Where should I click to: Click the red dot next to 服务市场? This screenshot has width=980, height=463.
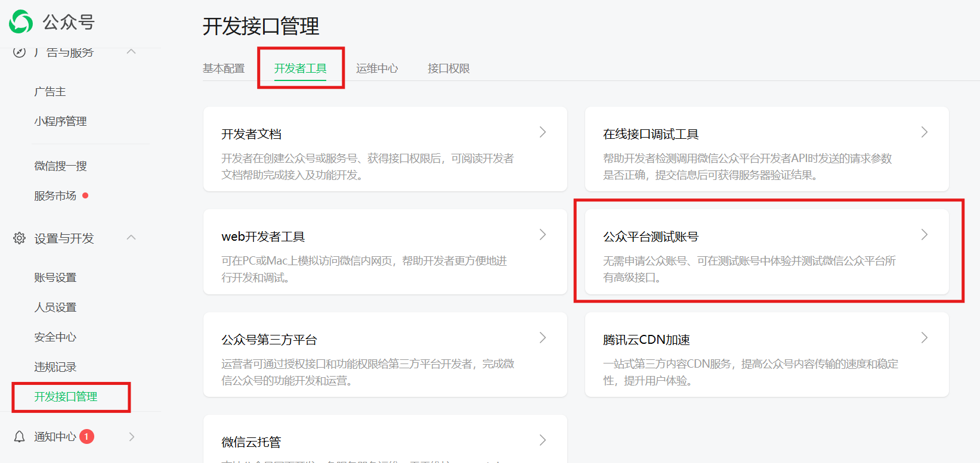[85, 195]
